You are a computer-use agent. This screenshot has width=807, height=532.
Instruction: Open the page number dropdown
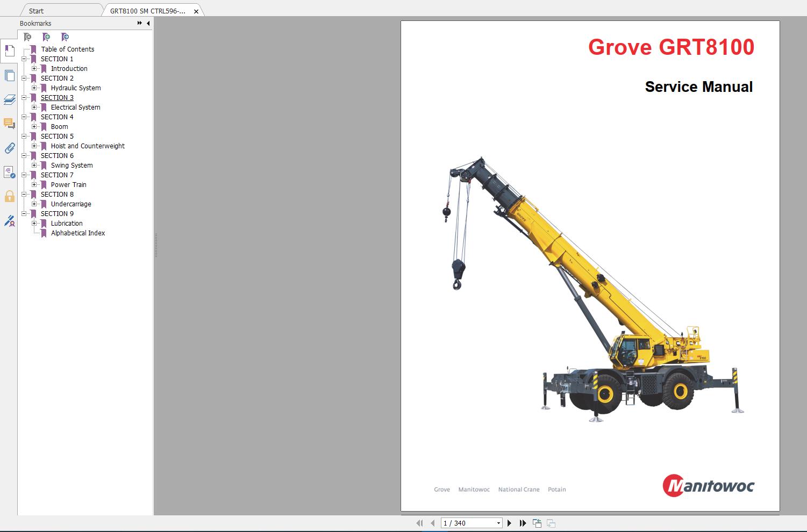(x=497, y=522)
